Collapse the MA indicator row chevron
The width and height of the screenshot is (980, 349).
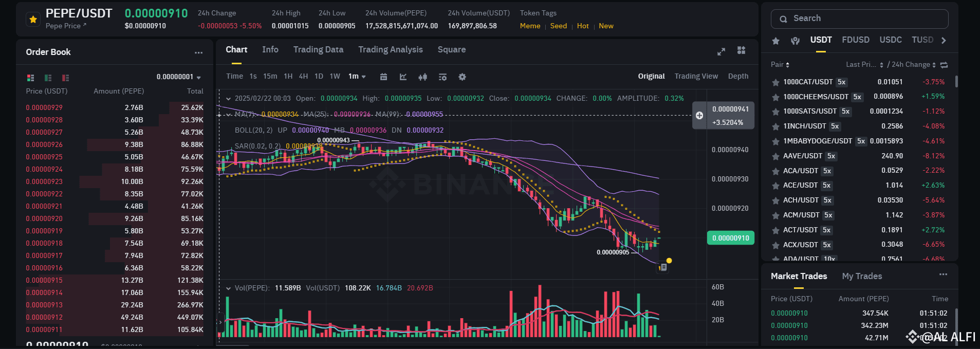coord(228,114)
